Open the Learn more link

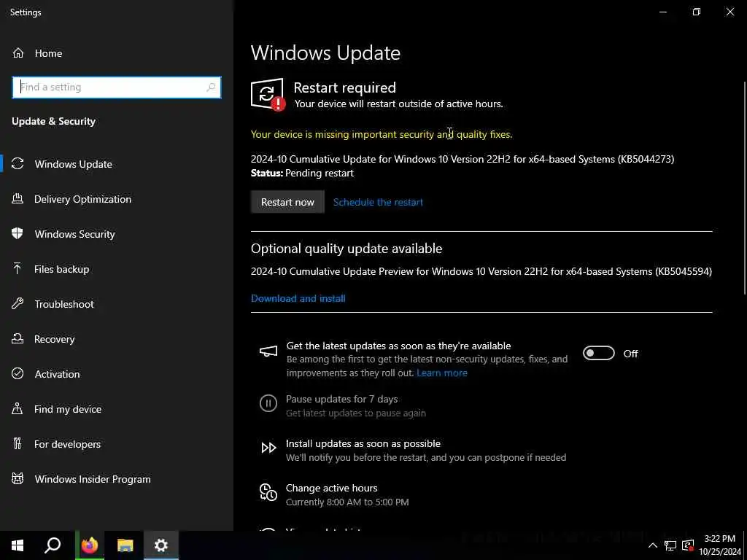(441, 373)
